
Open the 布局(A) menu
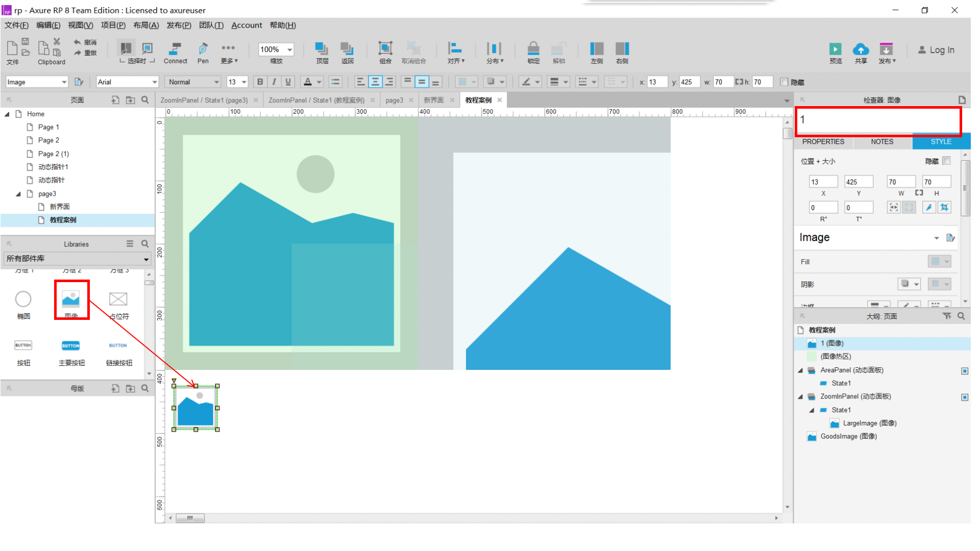click(146, 25)
